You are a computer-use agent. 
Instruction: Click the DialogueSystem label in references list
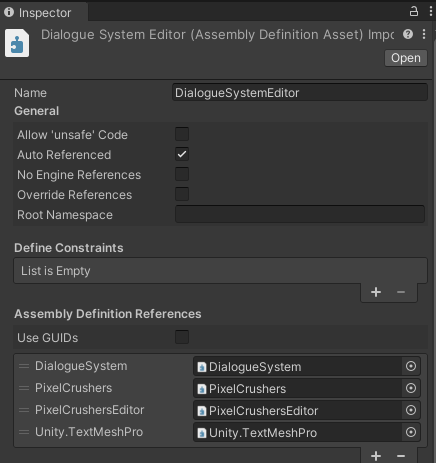tap(81, 366)
